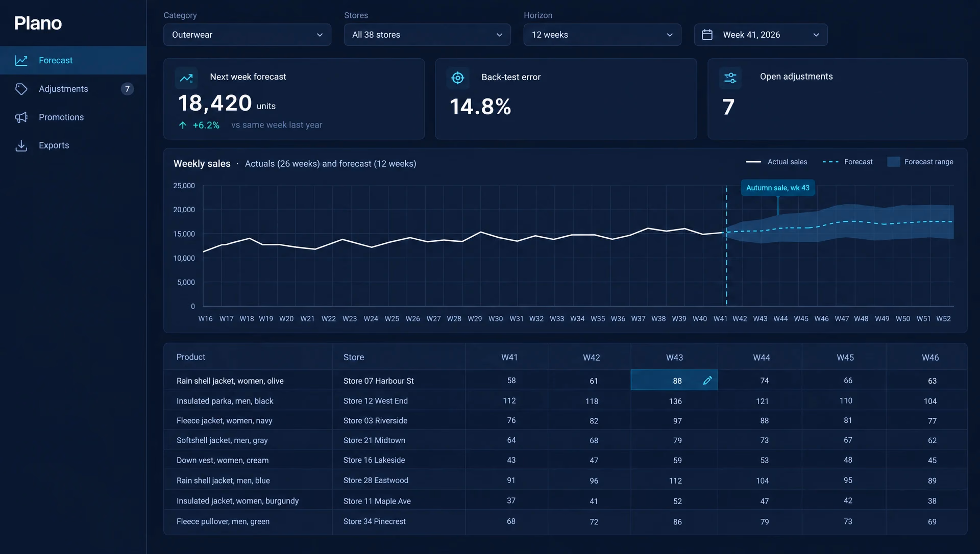Select Fleece pullover, men, green
980x554 pixels.
click(x=223, y=521)
